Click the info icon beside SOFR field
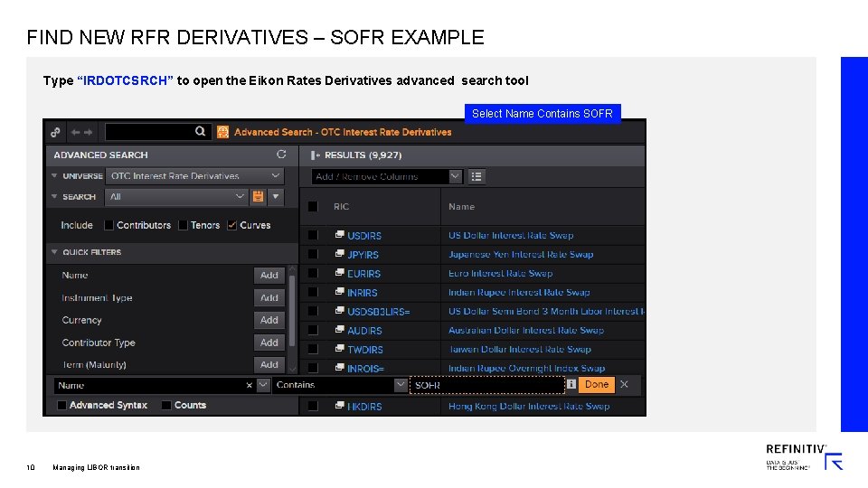 [571, 384]
